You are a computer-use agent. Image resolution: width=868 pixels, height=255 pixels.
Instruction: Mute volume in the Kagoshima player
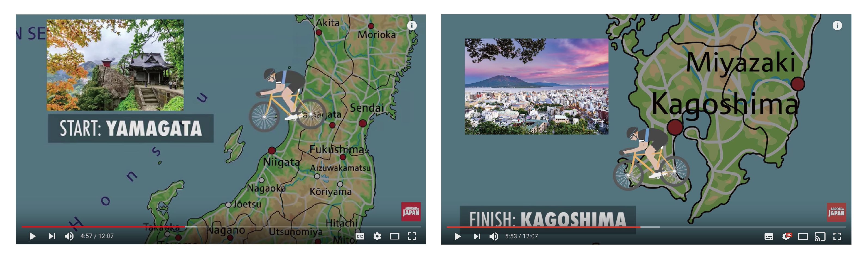coord(494,236)
